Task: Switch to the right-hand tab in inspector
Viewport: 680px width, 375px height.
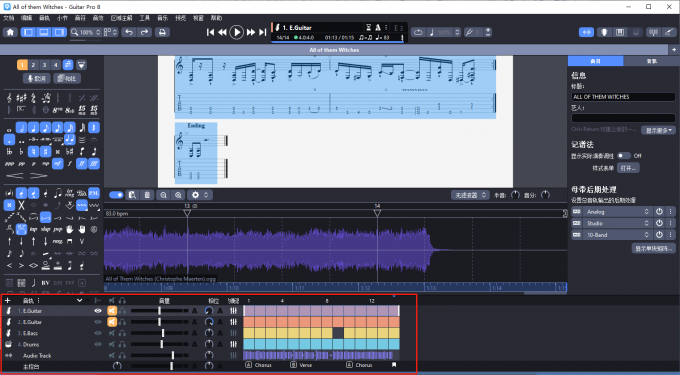Action: [651, 61]
